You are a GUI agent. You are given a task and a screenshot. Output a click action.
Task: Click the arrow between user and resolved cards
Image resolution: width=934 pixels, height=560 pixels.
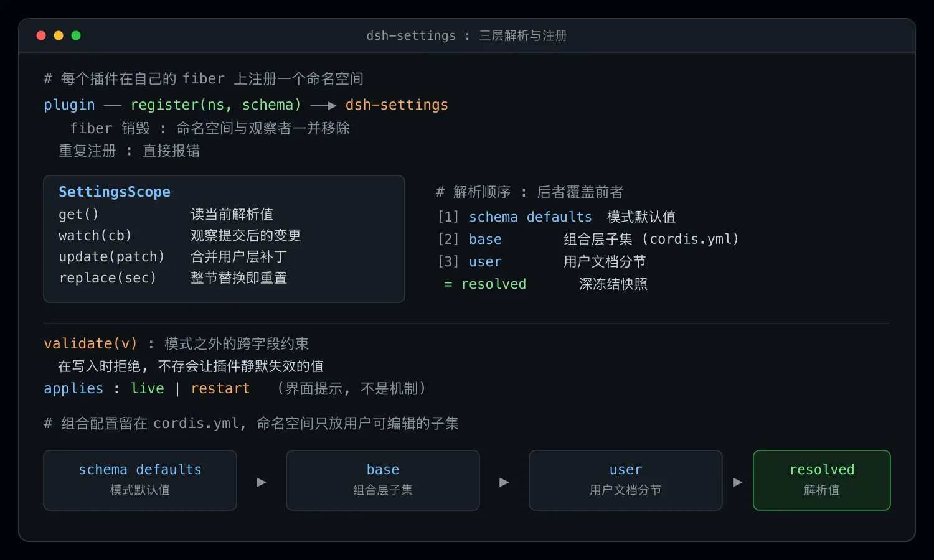738,482
